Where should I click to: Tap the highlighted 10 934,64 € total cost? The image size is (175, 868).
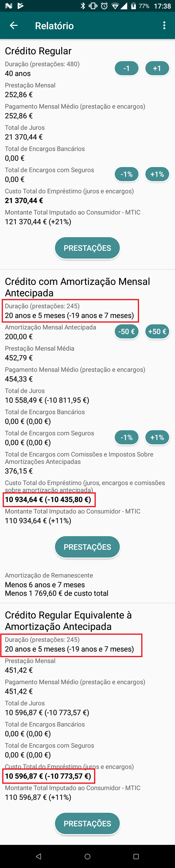(x=48, y=499)
